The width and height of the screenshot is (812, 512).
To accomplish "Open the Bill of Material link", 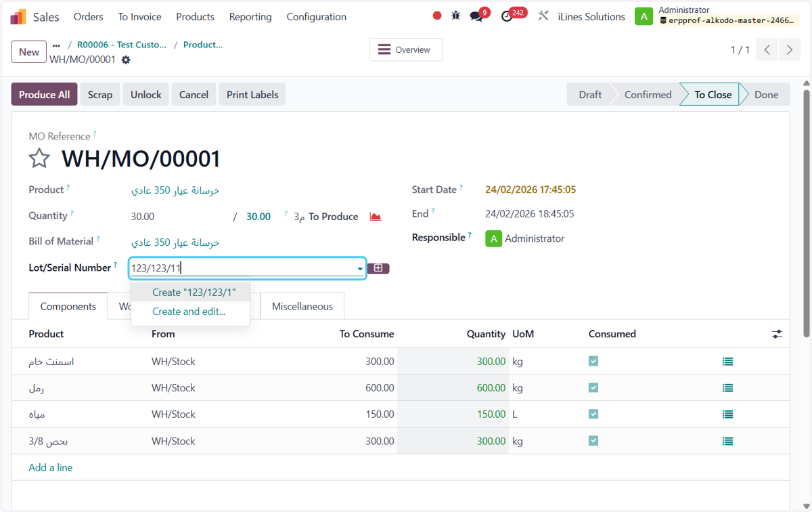I will click(x=175, y=242).
